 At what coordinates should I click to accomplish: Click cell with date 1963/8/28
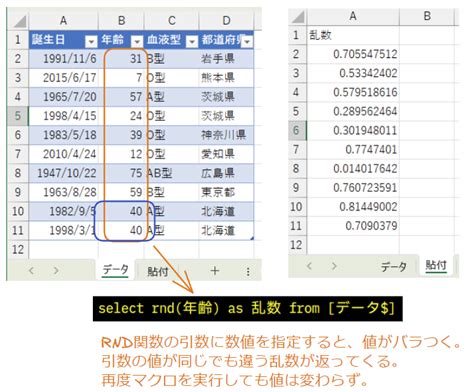[63, 192]
